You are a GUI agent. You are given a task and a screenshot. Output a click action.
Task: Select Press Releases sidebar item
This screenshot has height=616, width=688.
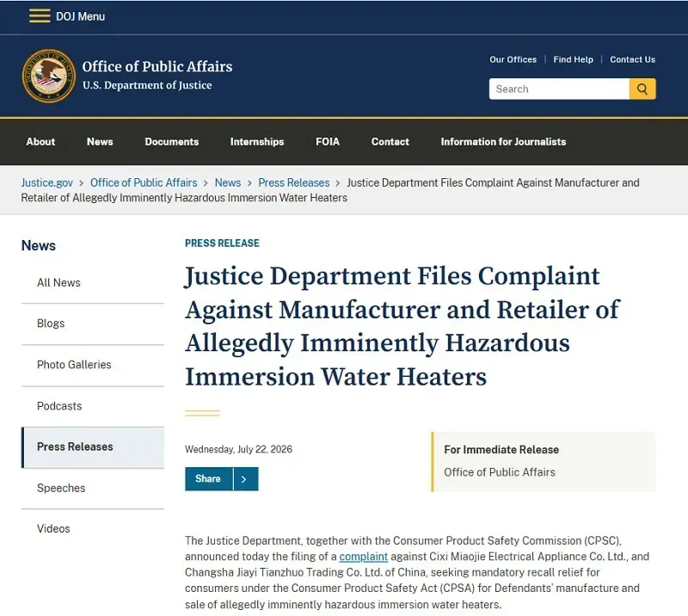click(x=93, y=447)
